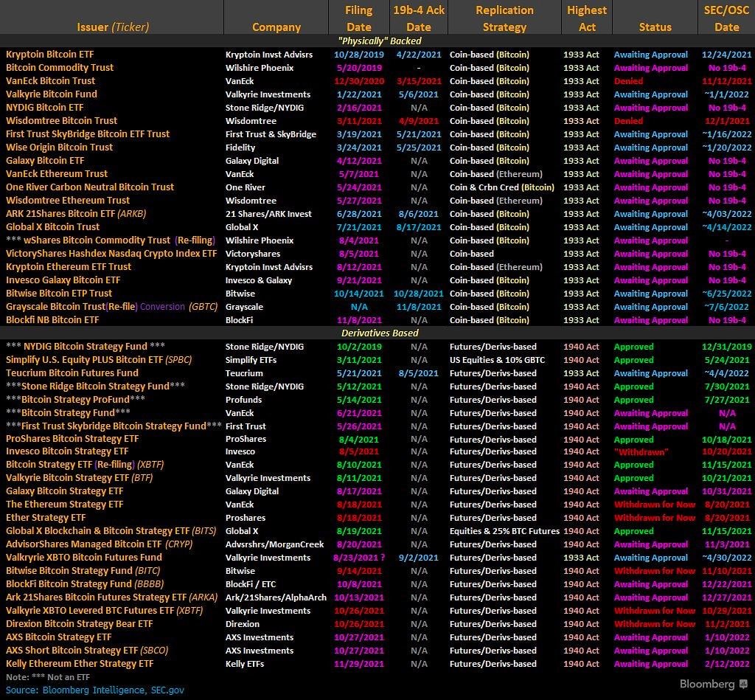Select Teucrium Bitcoin Futures Fund name
This screenshot has height=700, width=755.
72,373
